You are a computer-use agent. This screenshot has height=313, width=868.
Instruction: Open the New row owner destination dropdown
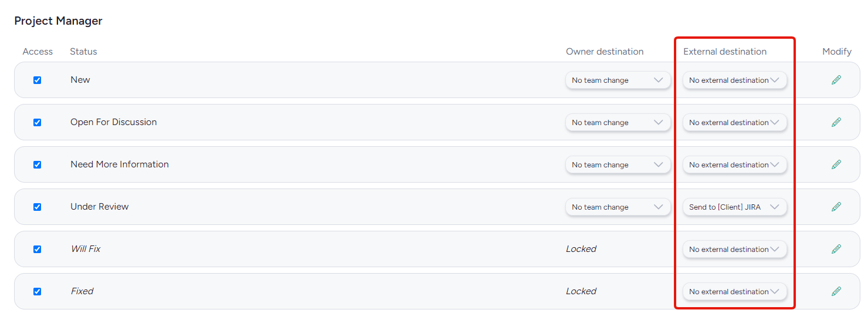[x=618, y=80]
